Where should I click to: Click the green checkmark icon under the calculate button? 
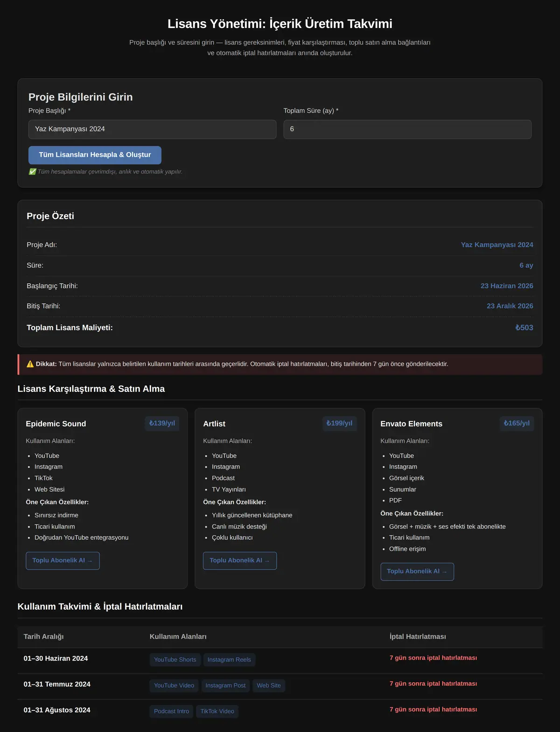click(x=32, y=172)
